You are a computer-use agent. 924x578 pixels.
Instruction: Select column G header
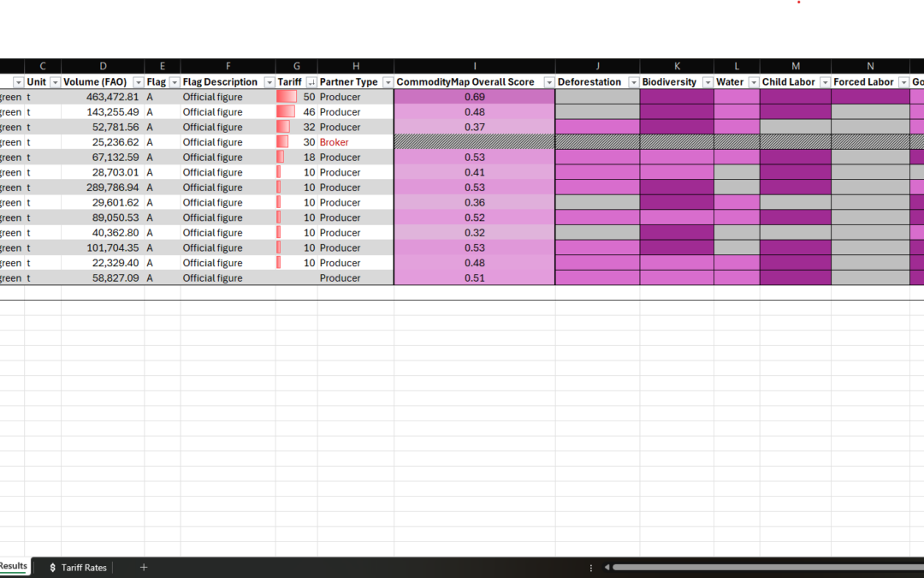(x=296, y=66)
